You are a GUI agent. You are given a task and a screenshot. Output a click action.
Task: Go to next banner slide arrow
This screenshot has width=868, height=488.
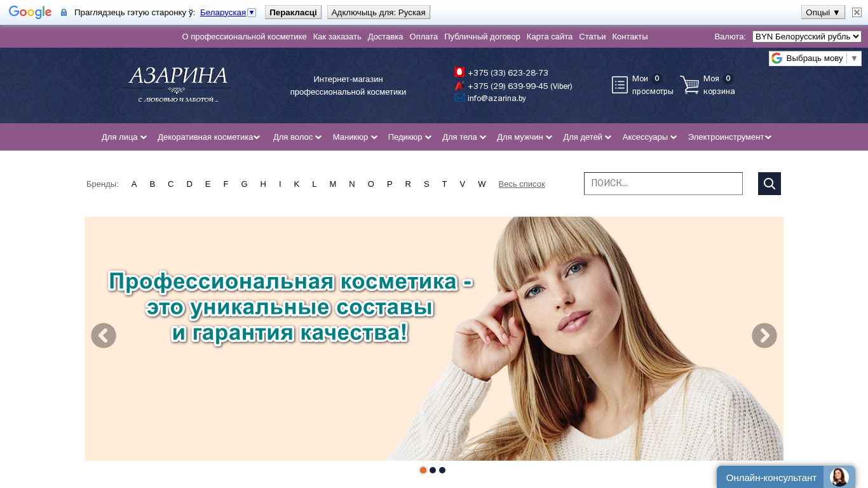point(764,335)
